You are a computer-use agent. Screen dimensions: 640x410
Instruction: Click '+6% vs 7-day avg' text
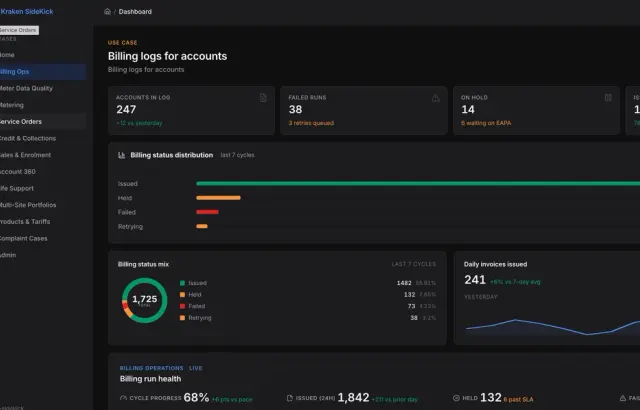[x=515, y=282]
